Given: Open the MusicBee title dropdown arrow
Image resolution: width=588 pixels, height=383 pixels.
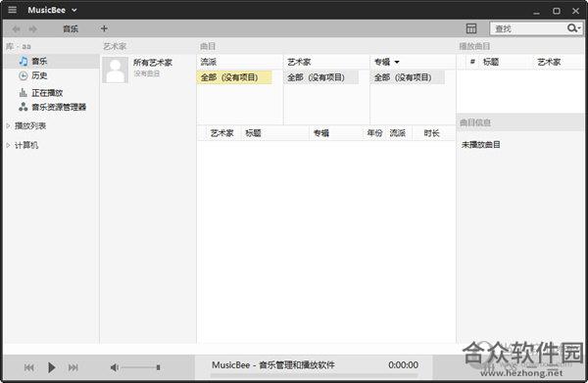Looking at the screenshot, I should coord(74,10).
